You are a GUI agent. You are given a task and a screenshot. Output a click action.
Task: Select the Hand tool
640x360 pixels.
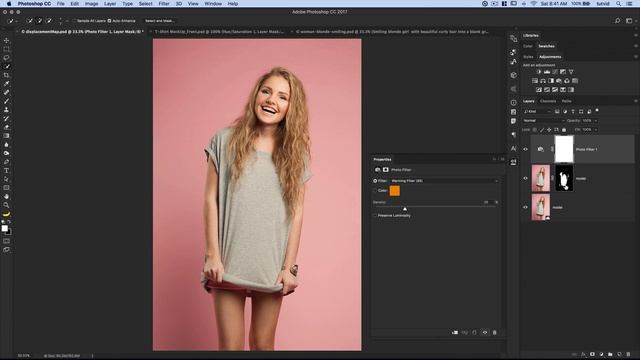pyautogui.click(x=7, y=196)
